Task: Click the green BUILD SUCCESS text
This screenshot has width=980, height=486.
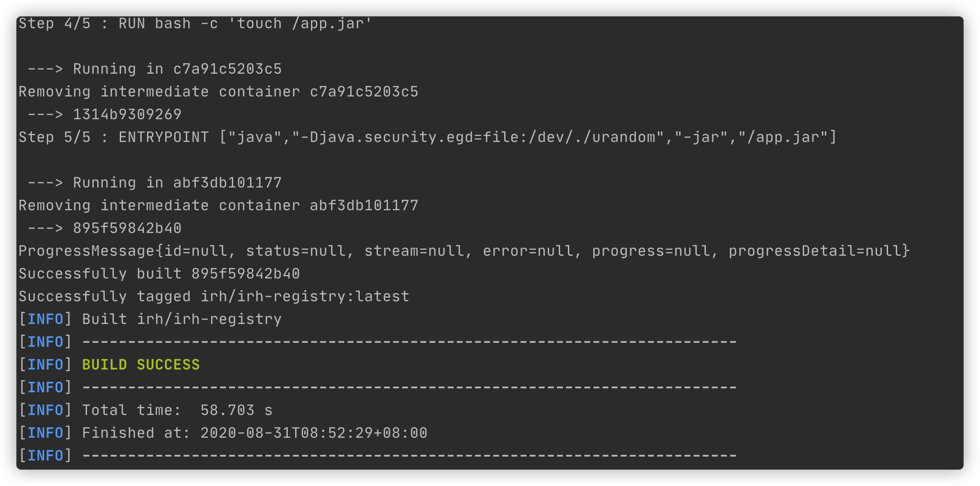Action: [x=141, y=364]
